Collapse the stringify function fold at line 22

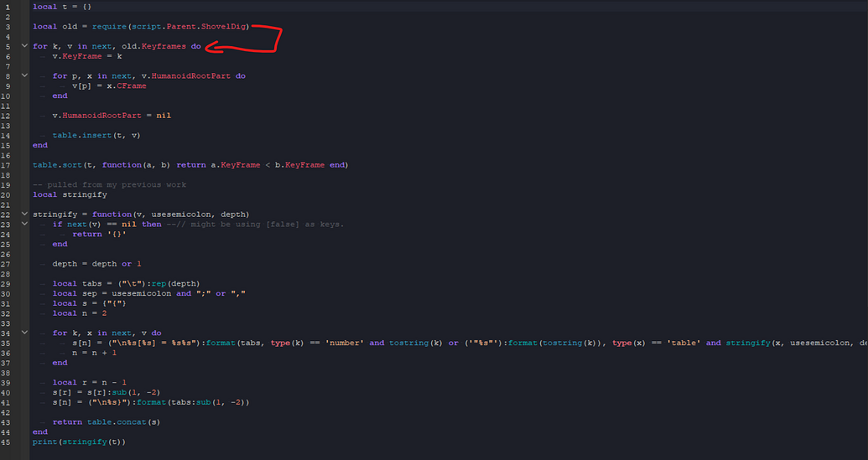tap(24, 214)
